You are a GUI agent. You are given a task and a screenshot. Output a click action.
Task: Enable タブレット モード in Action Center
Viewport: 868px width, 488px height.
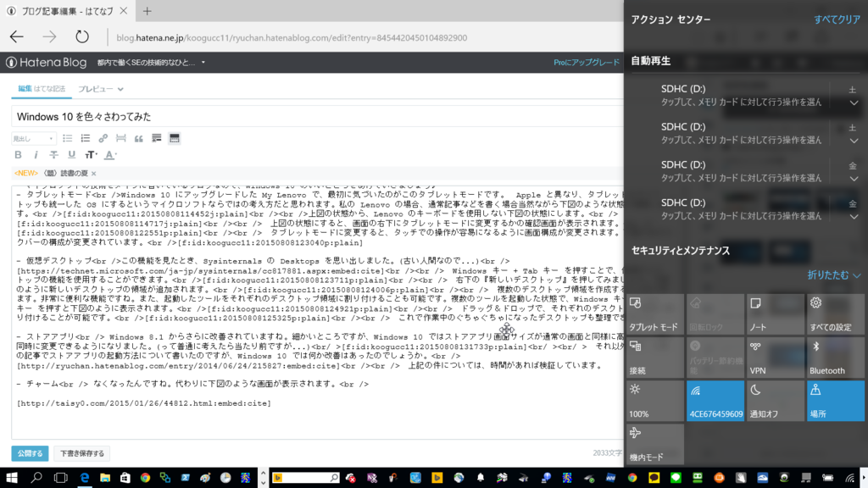pyautogui.click(x=654, y=313)
